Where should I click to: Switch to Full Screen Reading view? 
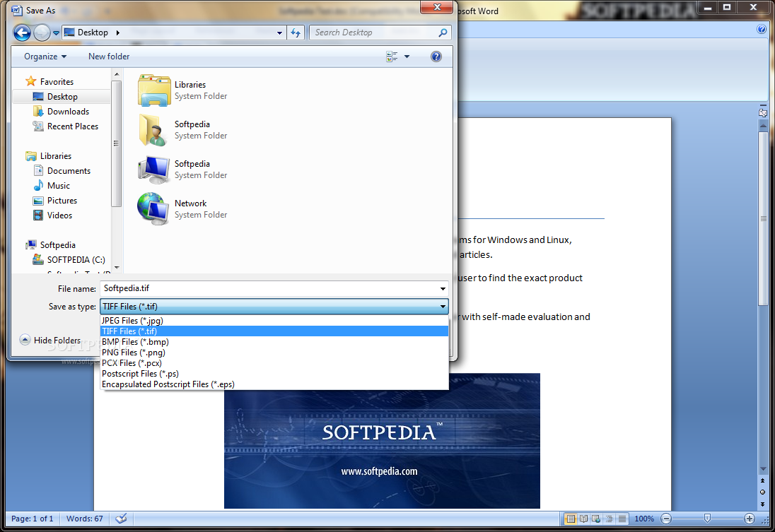(x=583, y=519)
